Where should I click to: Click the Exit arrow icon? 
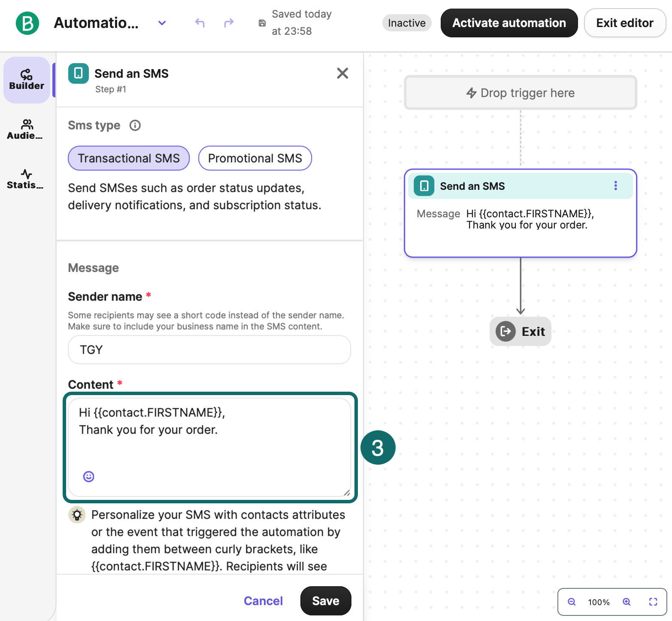(x=506, y=331)
